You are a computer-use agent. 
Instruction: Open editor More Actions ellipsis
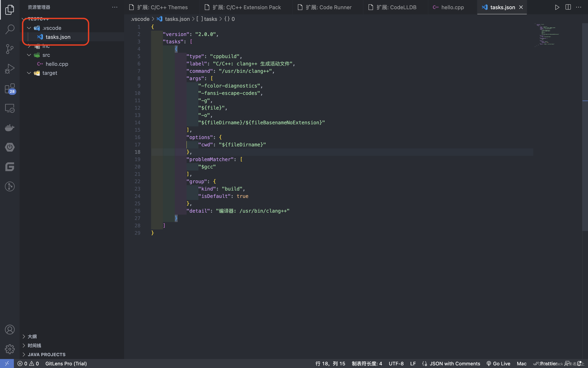(x=579, y=7)
